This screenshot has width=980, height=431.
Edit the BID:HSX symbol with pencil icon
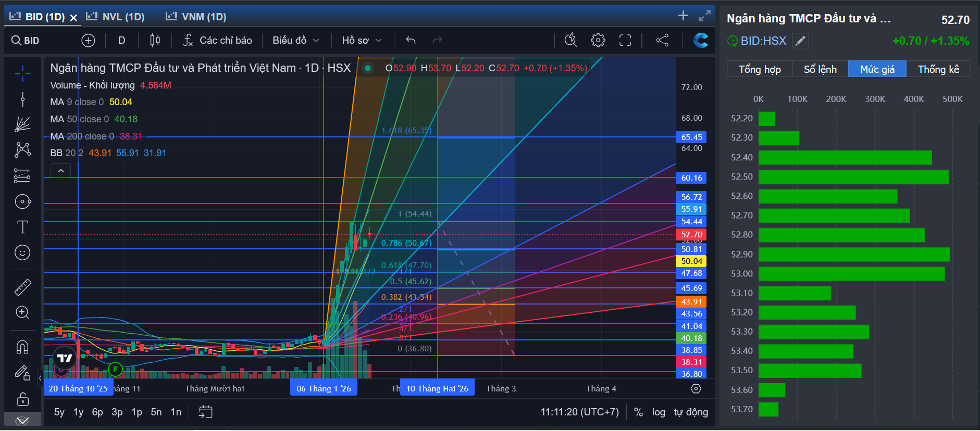pos(800,41)
